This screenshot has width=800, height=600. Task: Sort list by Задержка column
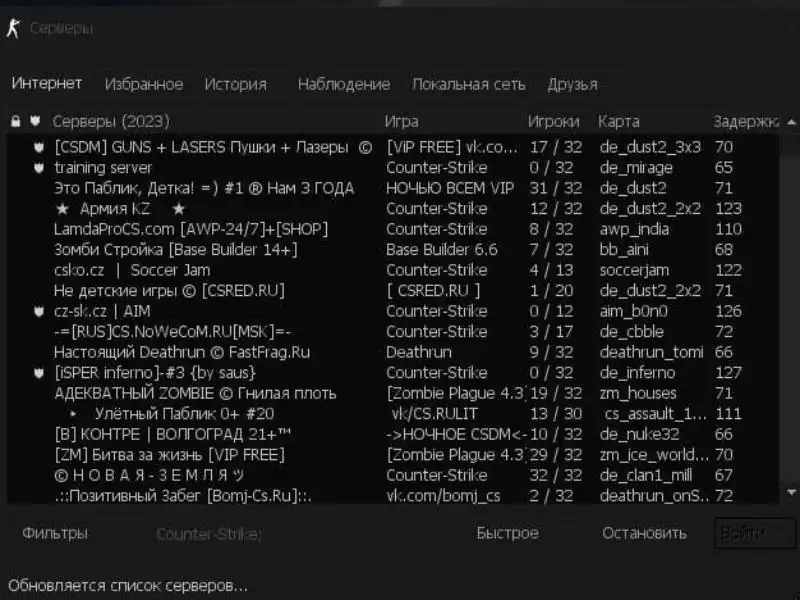[745, 121]
